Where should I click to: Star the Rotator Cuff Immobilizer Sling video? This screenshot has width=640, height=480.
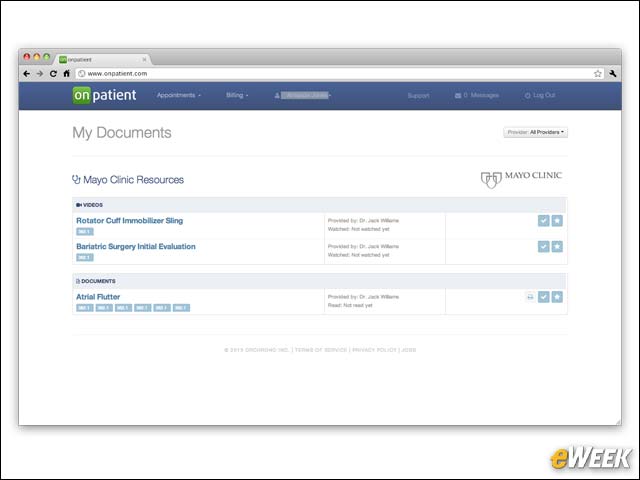(x=557, y=221)
